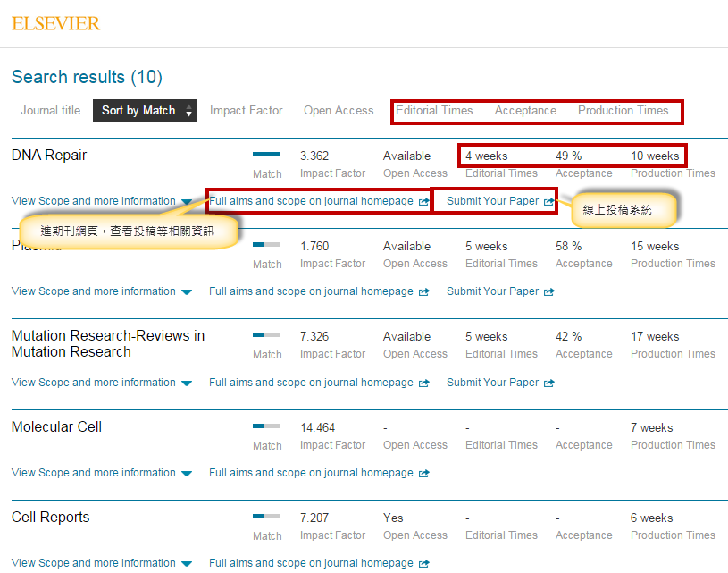Click the 58 % acceptance value
The width and height of the screenshot is (728, 573).
pyautogui.click(x=569, y=247)
